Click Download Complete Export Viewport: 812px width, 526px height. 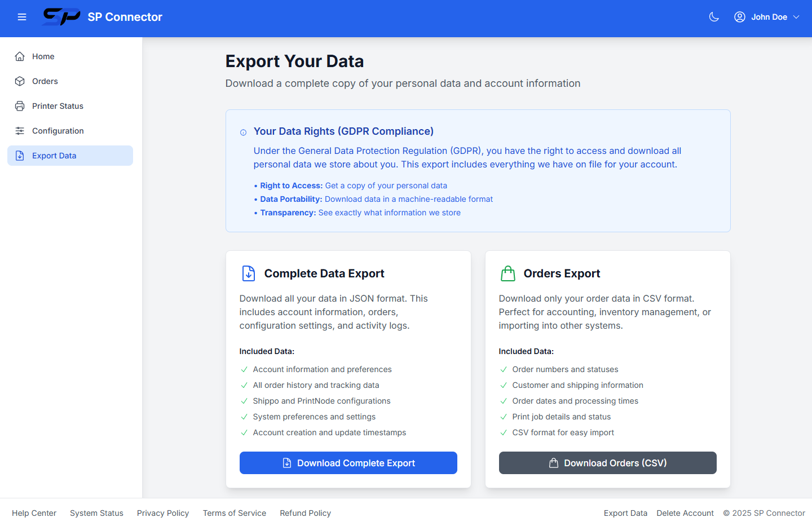point(348,463)
